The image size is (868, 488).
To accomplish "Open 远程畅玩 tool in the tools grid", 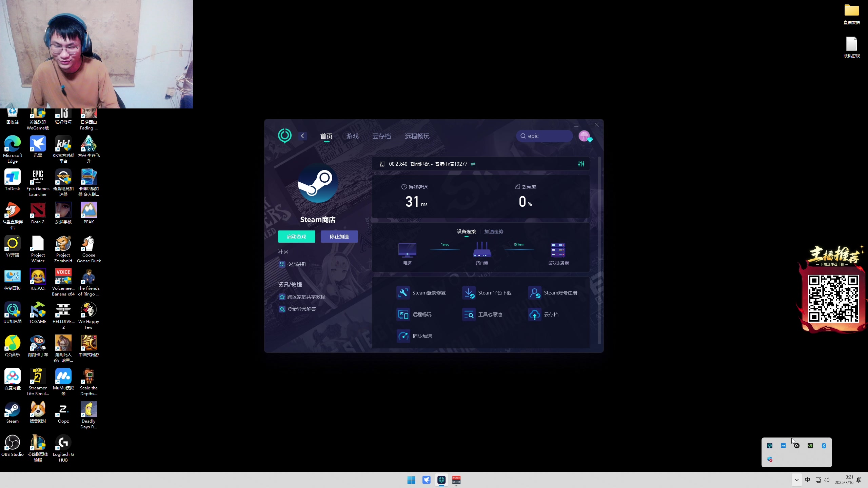I will pyautogui.click(x=414, y=314).
